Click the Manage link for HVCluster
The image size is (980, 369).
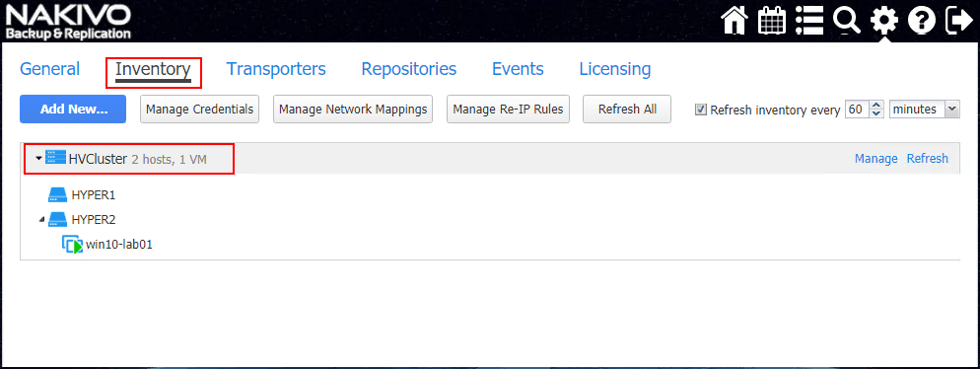click(876, 159)
